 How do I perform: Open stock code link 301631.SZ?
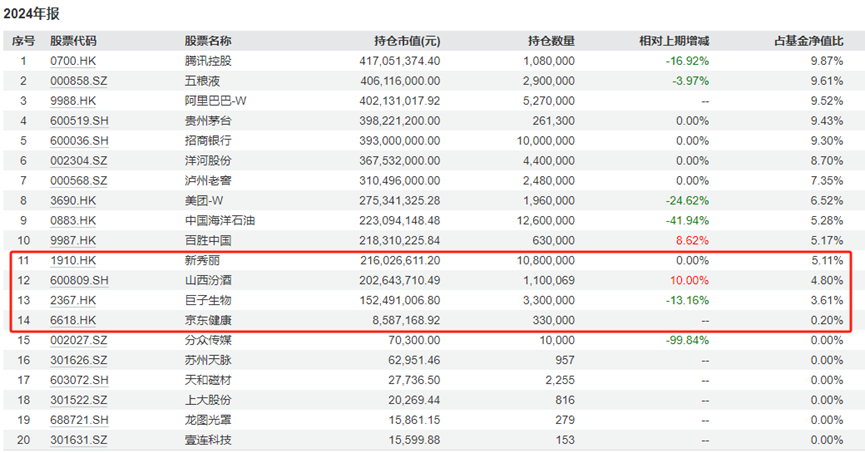click(x=79, y=440)
